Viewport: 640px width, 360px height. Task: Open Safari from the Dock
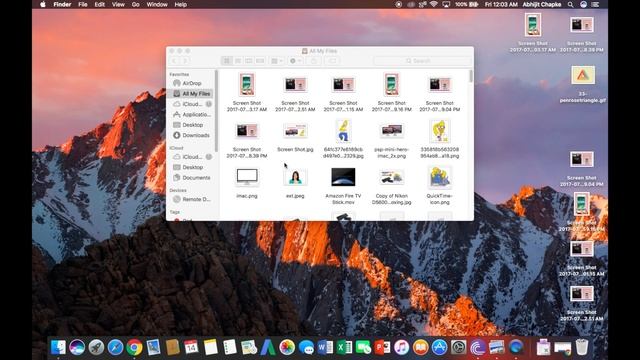click(115, 347)
